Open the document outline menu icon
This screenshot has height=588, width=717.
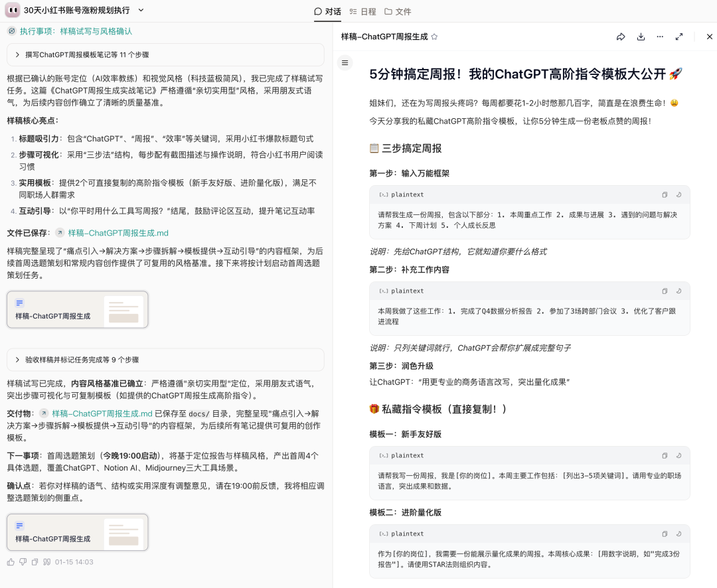[345, 63]
